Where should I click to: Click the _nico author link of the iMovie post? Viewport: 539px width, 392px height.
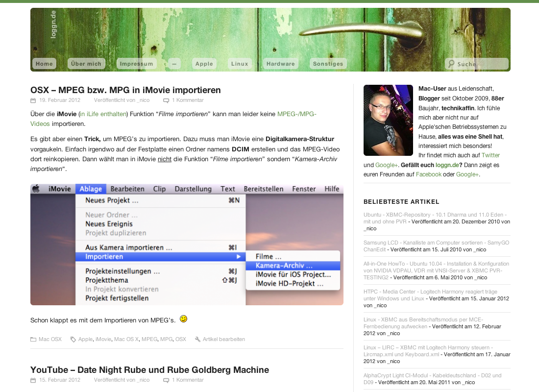(x=143, y=100)
